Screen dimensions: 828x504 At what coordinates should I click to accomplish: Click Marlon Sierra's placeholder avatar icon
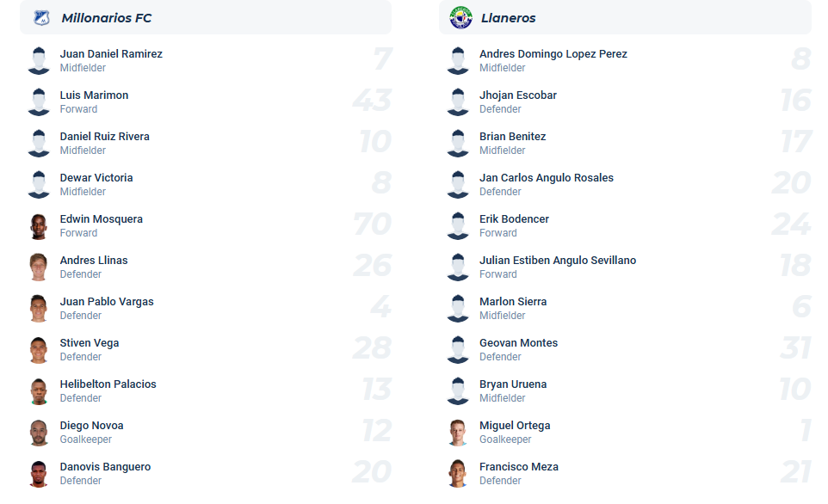(458, 309)
